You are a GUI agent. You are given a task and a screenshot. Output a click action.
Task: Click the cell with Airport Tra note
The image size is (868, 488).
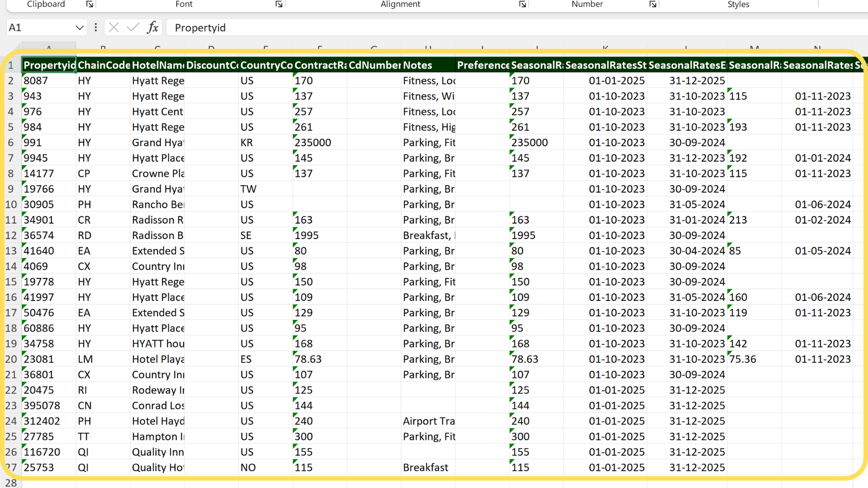[428, 421]
